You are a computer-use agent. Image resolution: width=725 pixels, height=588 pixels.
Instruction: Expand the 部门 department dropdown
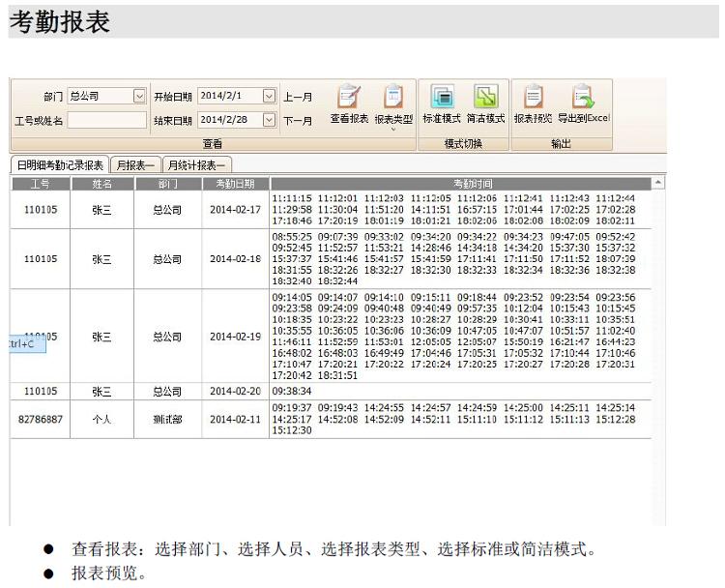(x=139, y=97)
